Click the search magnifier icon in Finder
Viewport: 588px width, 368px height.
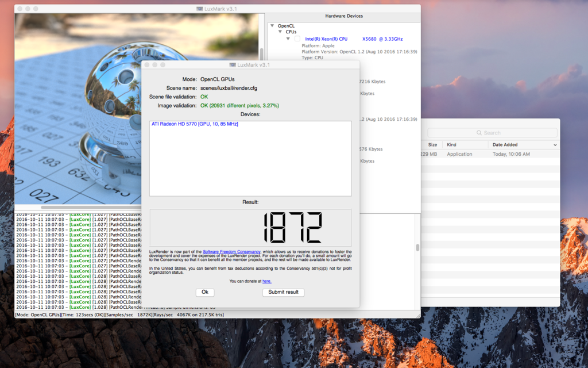[x=479, y=133]
